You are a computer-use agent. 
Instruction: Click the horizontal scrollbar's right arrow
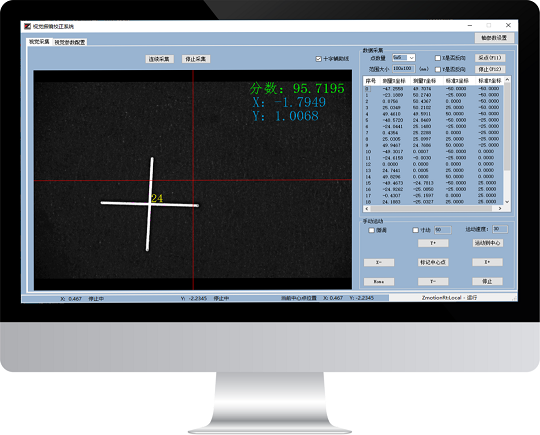tap(500, 208)
